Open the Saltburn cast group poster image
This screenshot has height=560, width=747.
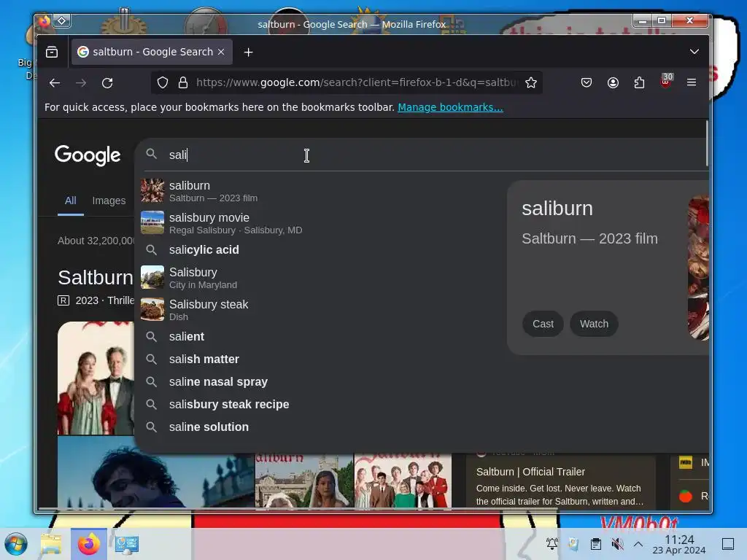tap(403, 481)
